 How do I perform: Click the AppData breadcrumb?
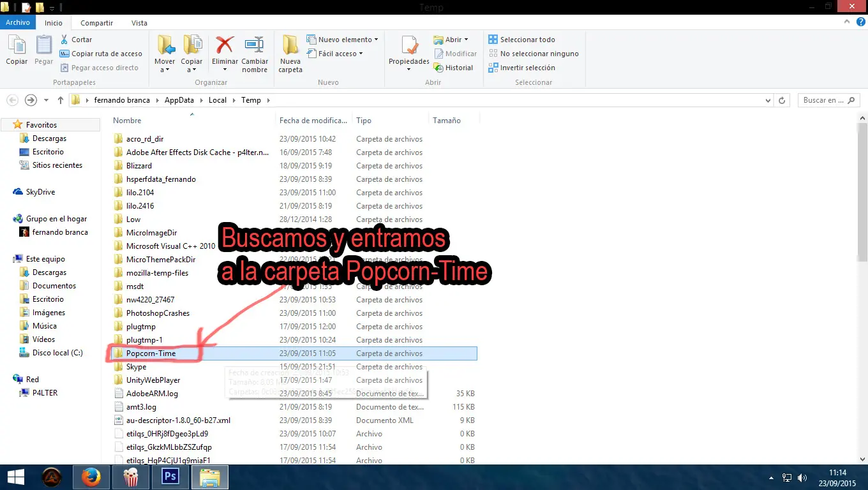[179, 100]
